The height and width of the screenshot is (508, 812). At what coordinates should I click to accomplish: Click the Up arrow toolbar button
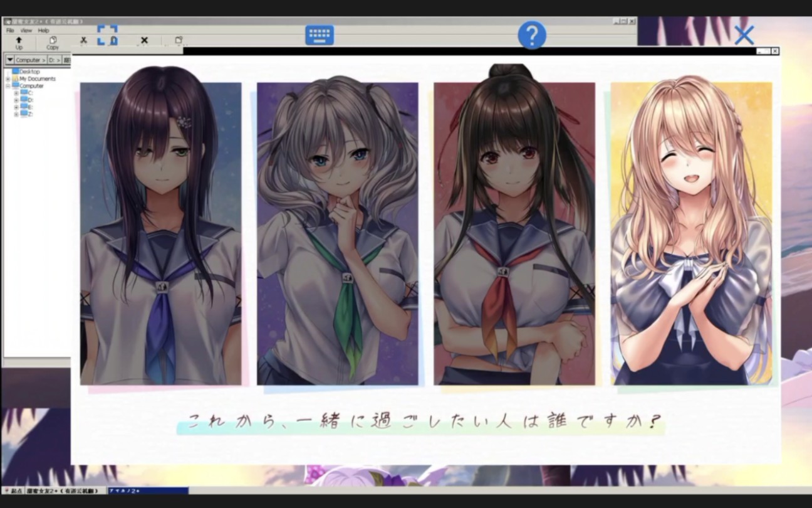pyautogui.click(x=19, y=43)
